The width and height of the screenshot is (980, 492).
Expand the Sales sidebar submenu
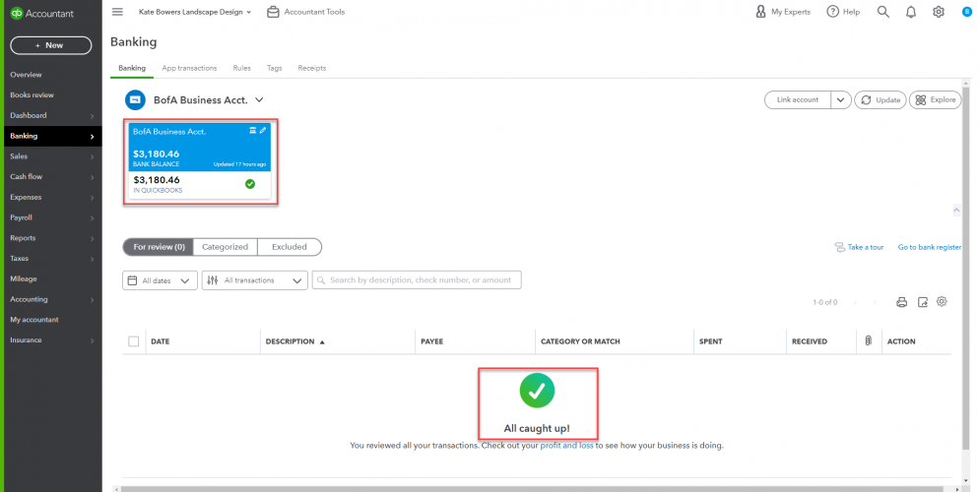92,156
